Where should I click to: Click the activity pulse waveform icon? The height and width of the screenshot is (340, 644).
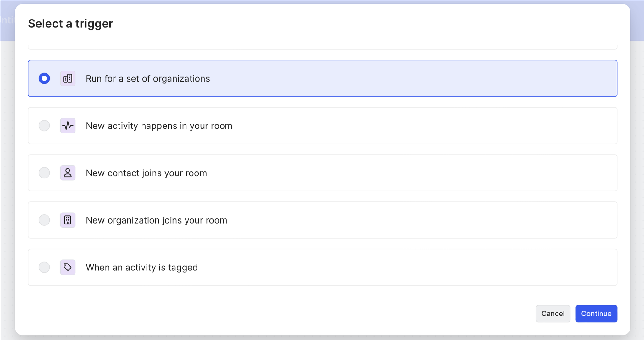[68, 126]
